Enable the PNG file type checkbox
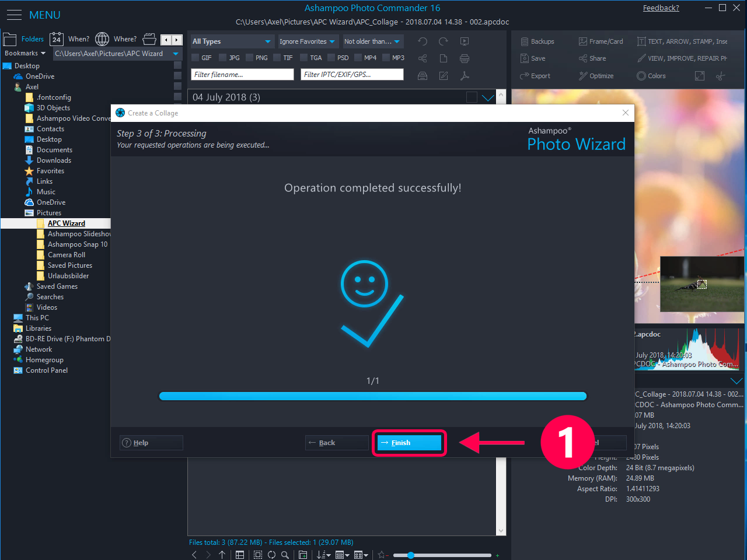Viewport: 747px width, 560px height. click(x=249, y=58)
